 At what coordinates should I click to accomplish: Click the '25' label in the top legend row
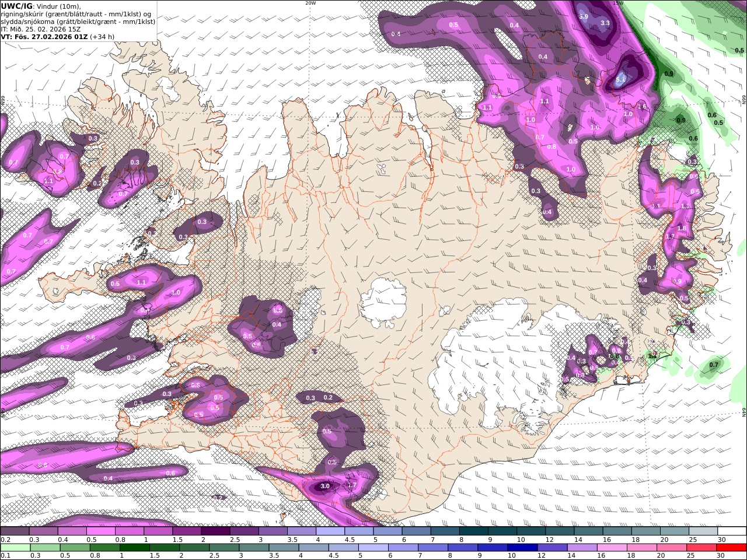693,540
